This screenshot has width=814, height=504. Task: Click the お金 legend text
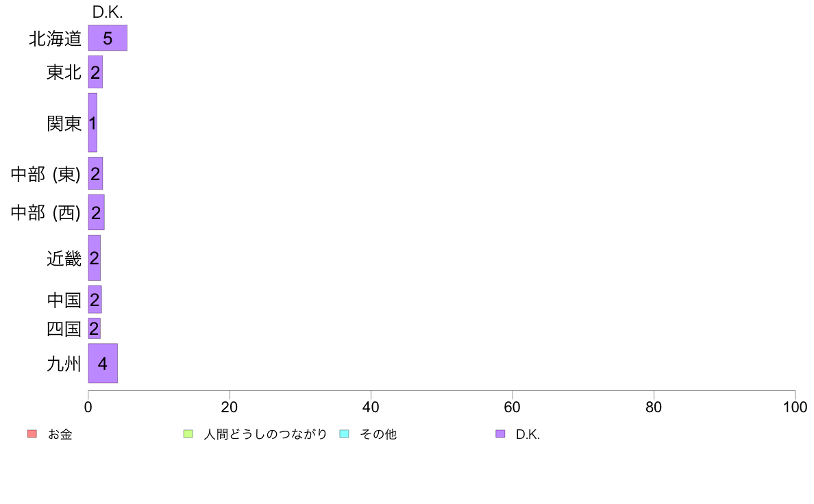(60, 434)
